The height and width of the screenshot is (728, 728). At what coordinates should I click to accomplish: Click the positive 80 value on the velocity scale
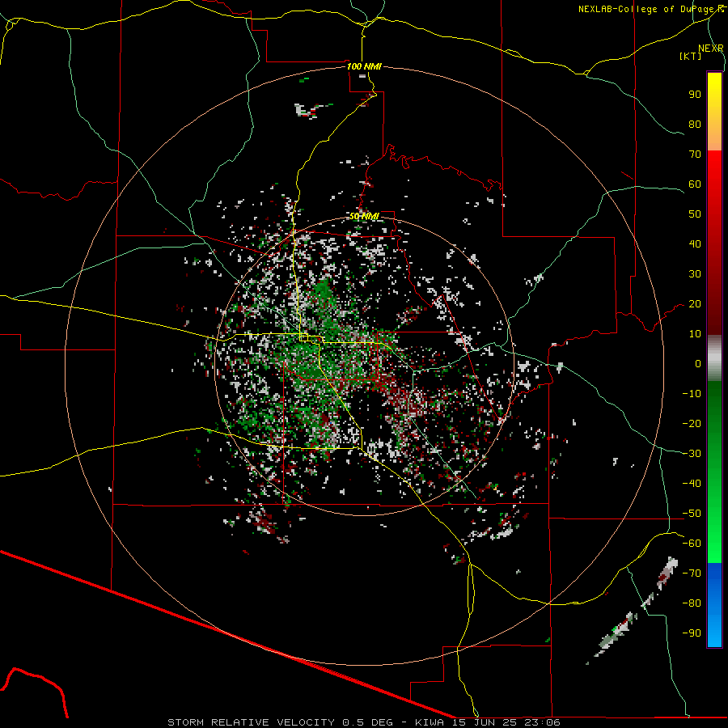[695, 125]
